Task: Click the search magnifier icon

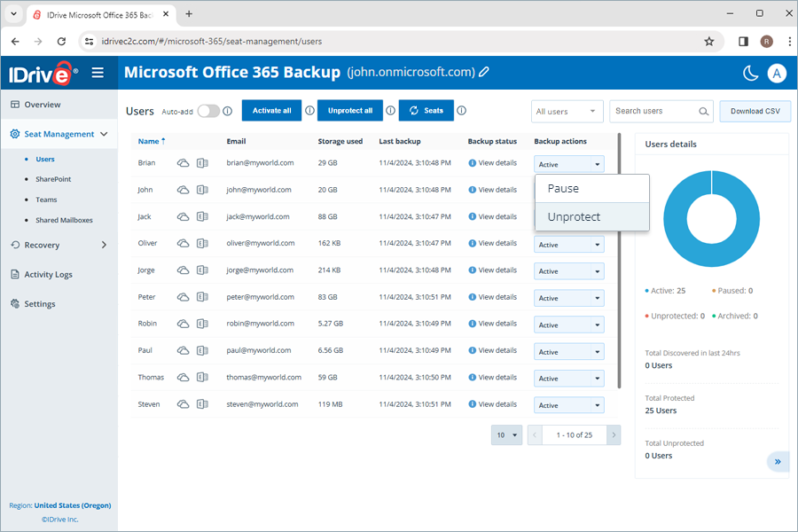Action: [704, 112]
